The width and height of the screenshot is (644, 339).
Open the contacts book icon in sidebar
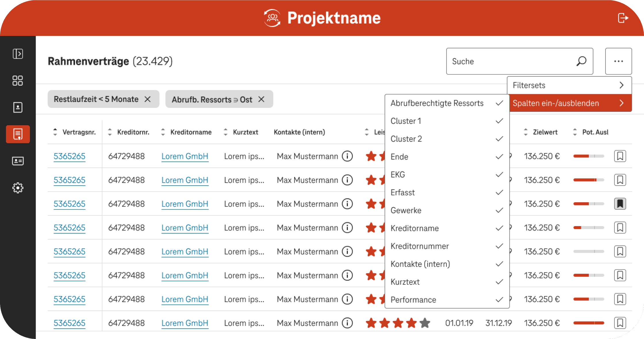tap(18, 107)
